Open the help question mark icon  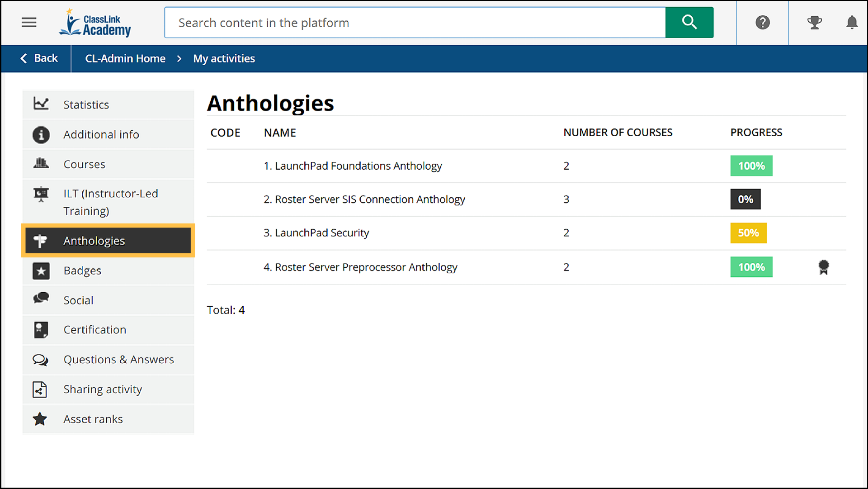(762, 22)
